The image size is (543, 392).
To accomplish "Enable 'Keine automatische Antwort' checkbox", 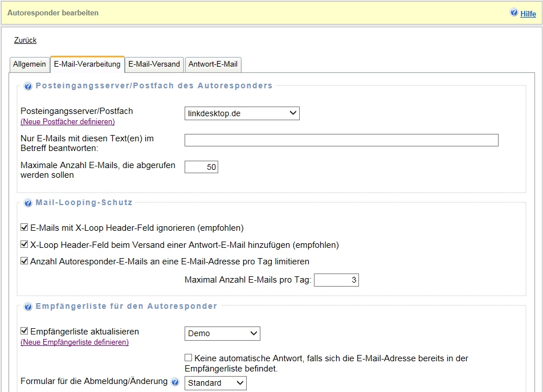I will pyautogui.click(x=188, y=358).
